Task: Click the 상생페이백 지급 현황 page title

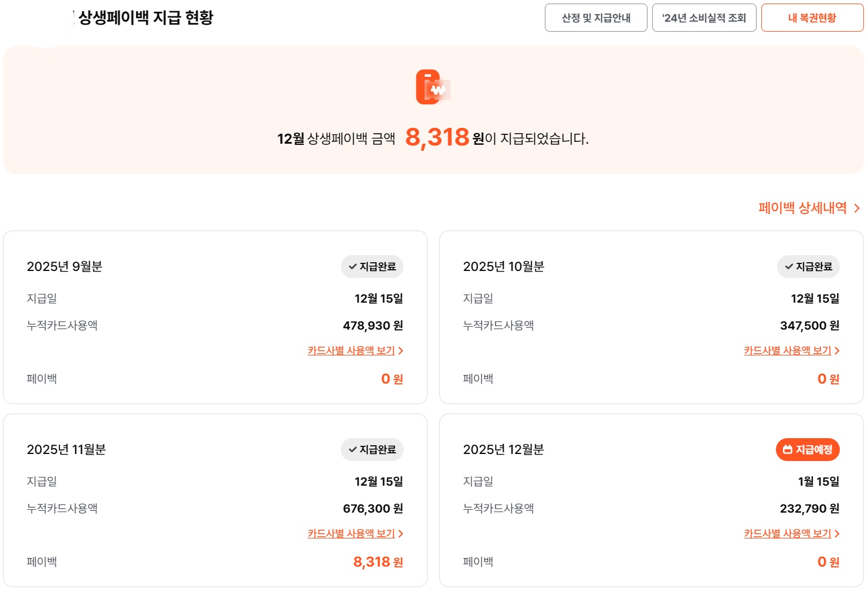Action: 145,18
